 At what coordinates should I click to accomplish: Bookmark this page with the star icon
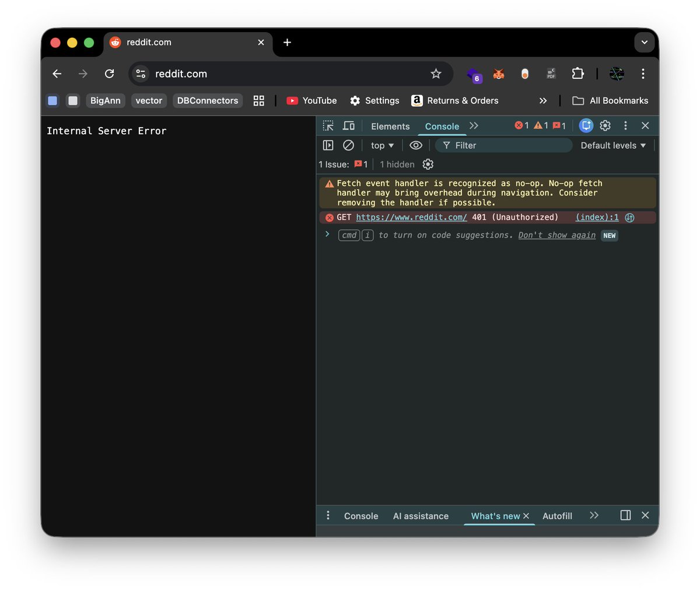[436, 74]
